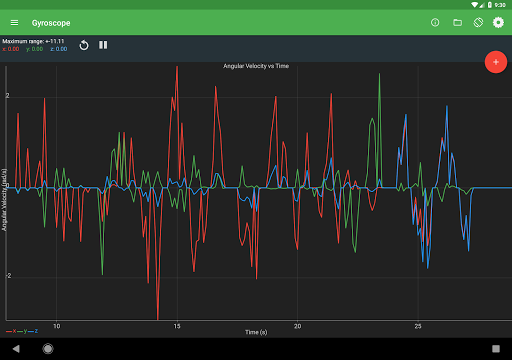Screen dimensions: 512x360
Task: Toggle the z series in legend
Action: (x=33, y=331)
